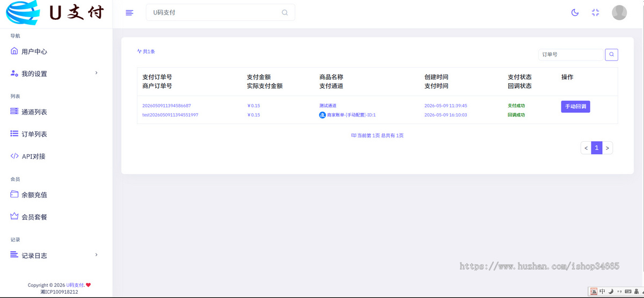The width and height of the screenshot is (644, 298).
Task: Click the punctuation icon in the IME bar
Action: click(x=618, y=292)
